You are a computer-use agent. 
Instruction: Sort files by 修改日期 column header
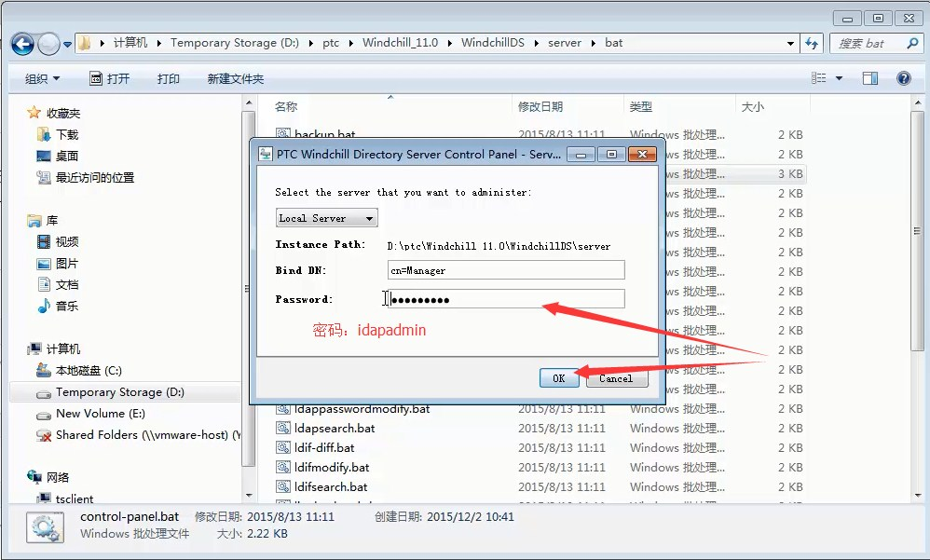point(540,107)
